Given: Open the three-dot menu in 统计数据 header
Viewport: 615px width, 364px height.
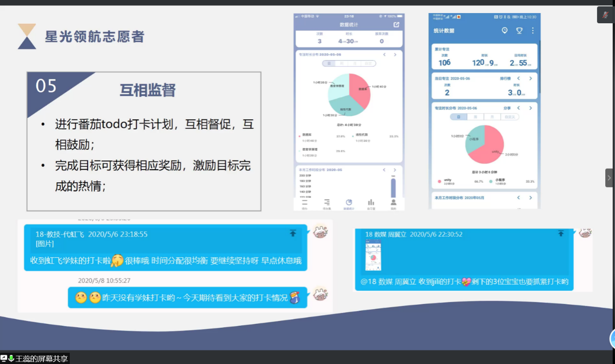Looking at the screenshot, I should tap(533, 31).
